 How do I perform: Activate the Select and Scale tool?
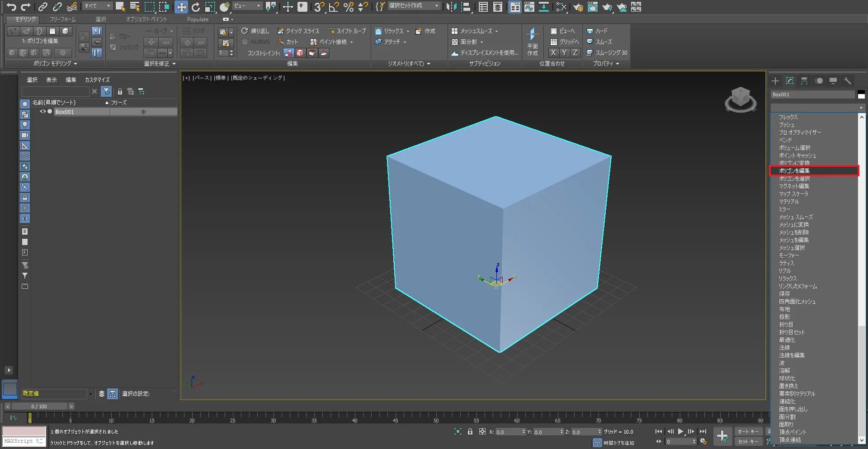tap(210, 7)
